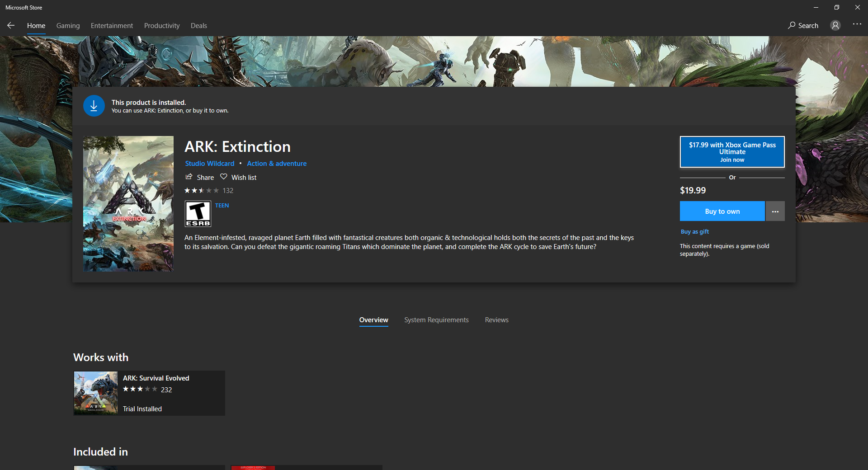The image size is (868, 470).
Task: Click the Included in heading
Action: (100, 452)
